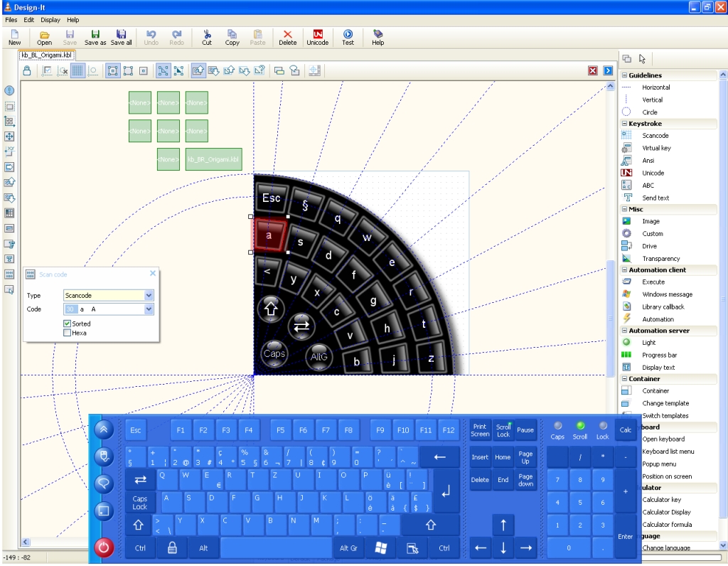Image resolution: width=728 pixels, height=566 pixels.
Task: Open the Edit menu
Action: point(28,20)
